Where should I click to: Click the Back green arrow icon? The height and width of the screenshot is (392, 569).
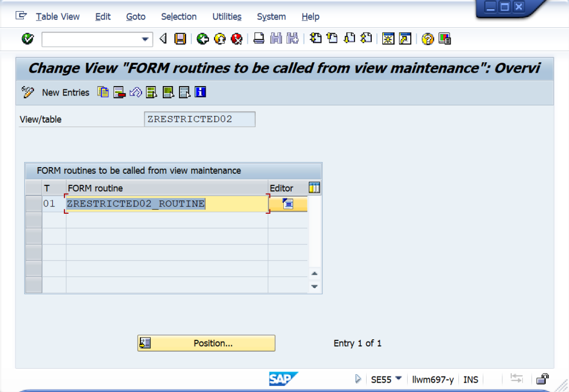[202, 39]
